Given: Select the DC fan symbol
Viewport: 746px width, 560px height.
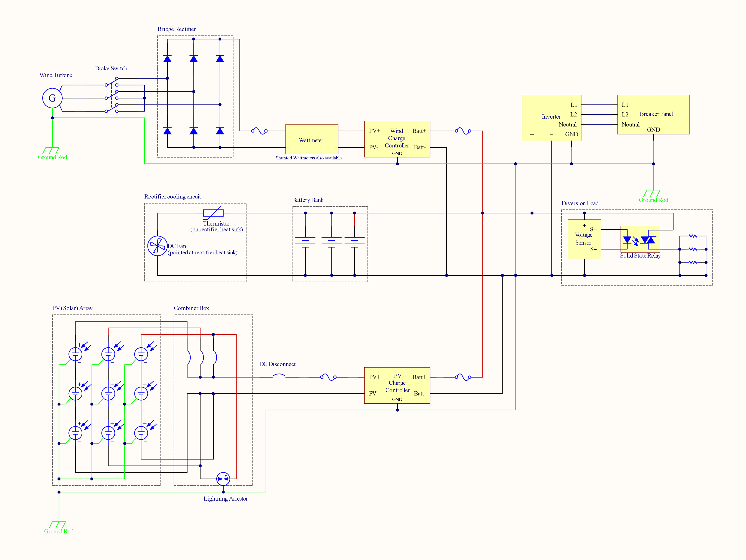Looking at the screenshot, I should tap(157, 246).
